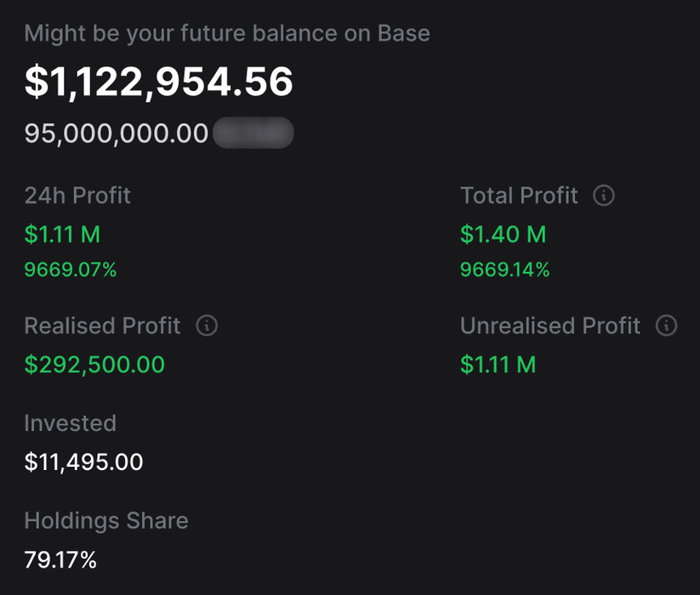This screenshot has height=595, width=700.
Task: Select the $1.40 M total profit value
Action: click(503, 234)
